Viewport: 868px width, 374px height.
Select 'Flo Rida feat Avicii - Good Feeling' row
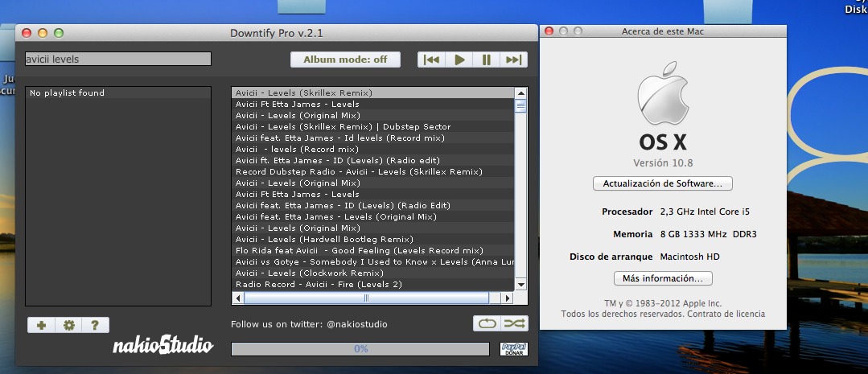[x=373, y=251]
